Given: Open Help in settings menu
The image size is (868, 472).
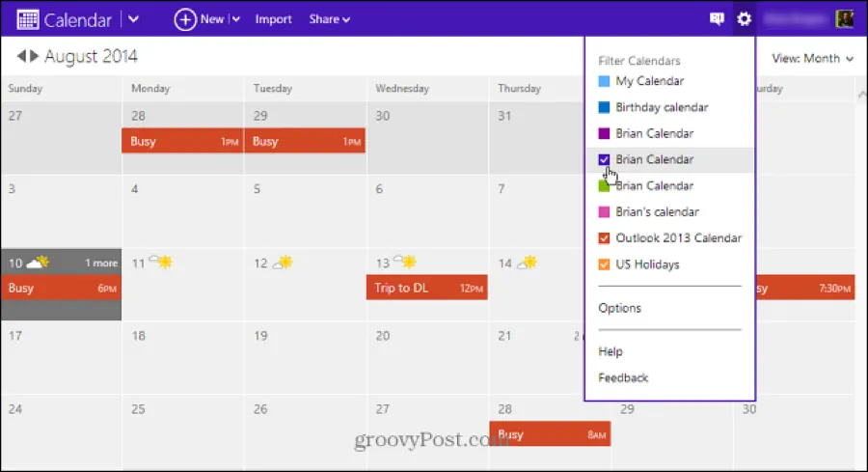Looking at the screenshot, I should [610, 351].
